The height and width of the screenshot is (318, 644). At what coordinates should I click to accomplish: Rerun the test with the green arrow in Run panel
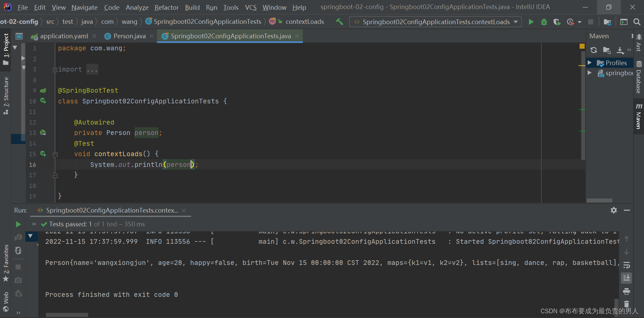18,224
